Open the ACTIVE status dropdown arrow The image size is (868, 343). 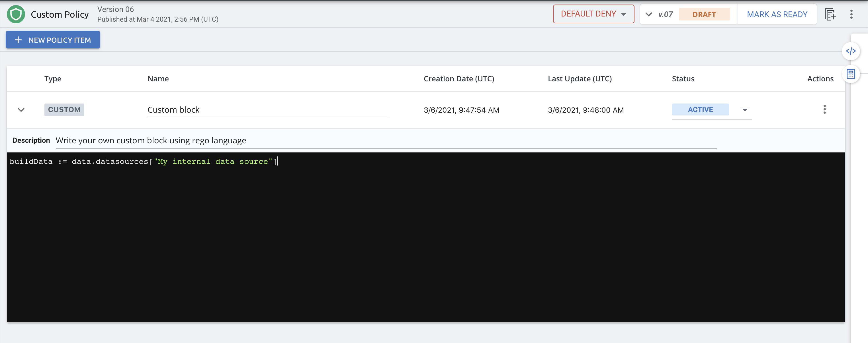[x=745, y=110]
